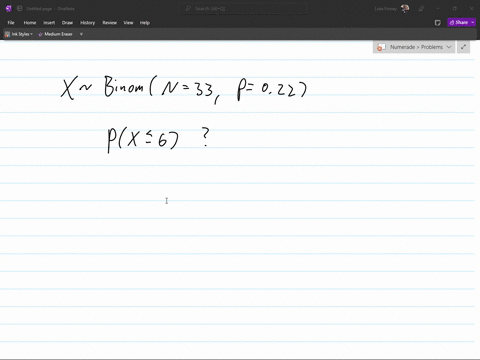480x360 pixels.
Task: Click the back navigation arrow icon
Action: click(19, 9)
